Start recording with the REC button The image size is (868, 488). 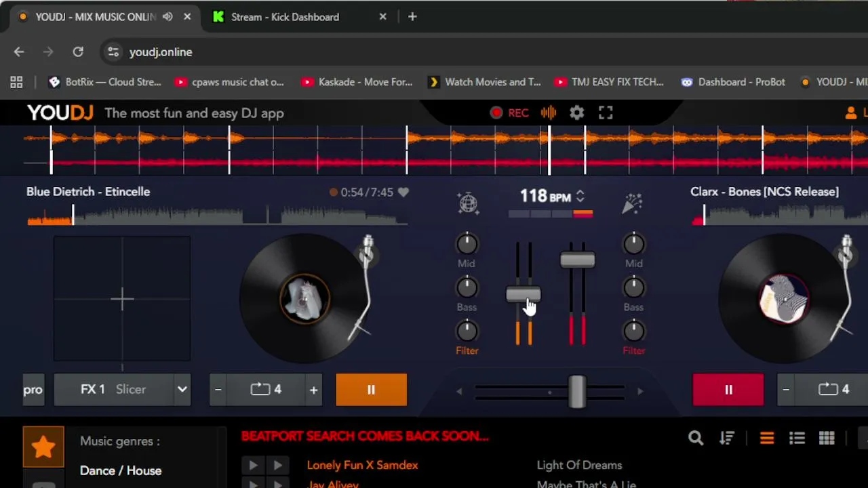coord(509,113)
